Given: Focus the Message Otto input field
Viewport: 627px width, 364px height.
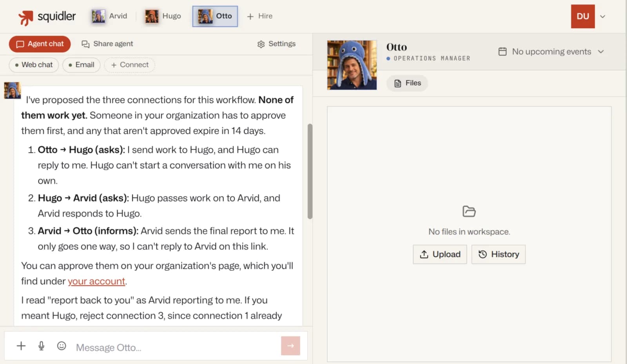Looking at the screenshot, I should pos(176,347).
